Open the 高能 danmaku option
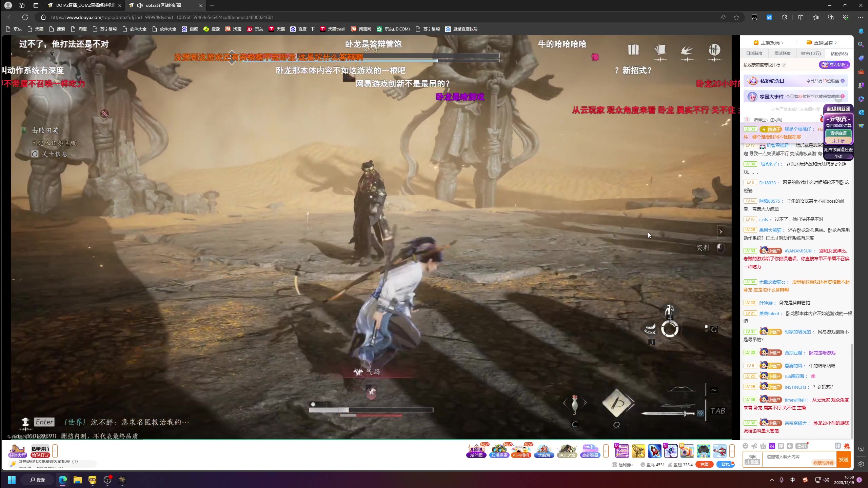This screenshot has height=488, width=868. tap(801, 446)
